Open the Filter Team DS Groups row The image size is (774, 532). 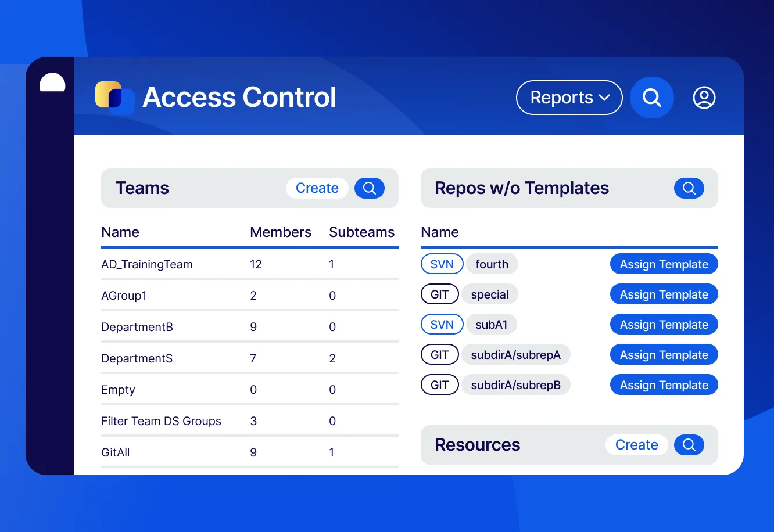pyautogui.click(x=250, y=421)
